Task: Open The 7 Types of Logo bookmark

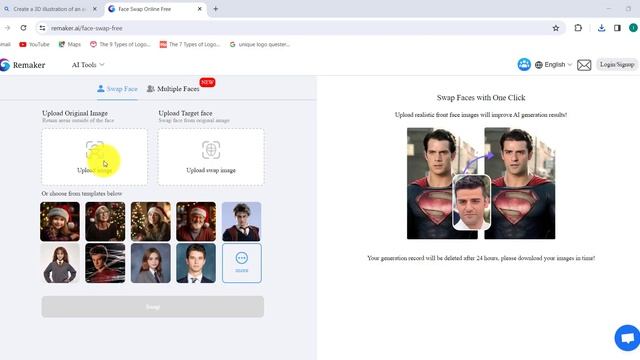Action: pos(190,44)
